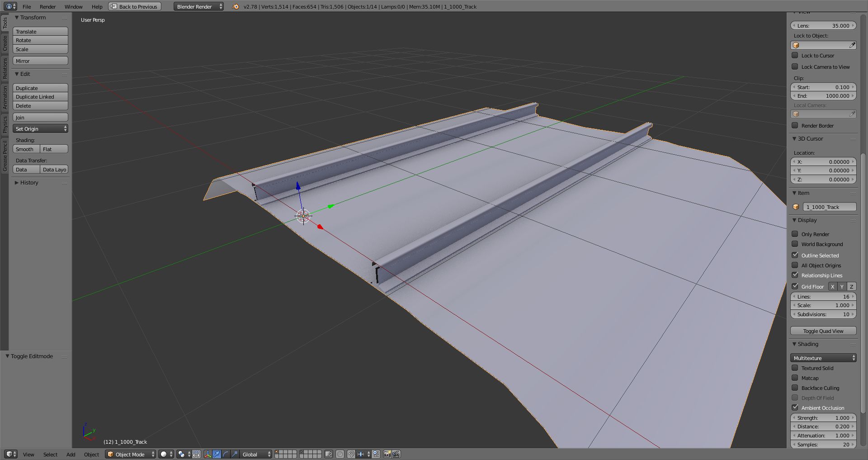Click the 1_1000_Track item name field
Viewport: 868px width, 460px height.
coord(829,207)
